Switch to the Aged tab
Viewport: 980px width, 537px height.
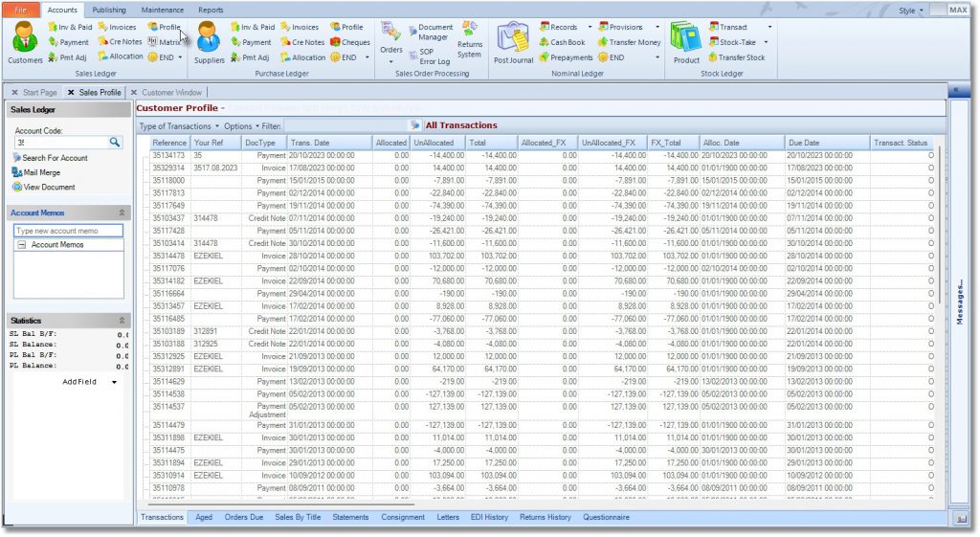coord(204,517)
